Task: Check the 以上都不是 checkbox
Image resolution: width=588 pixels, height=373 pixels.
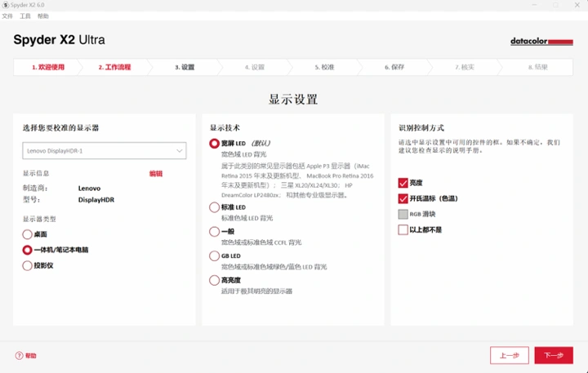Action: pos(403,229)
